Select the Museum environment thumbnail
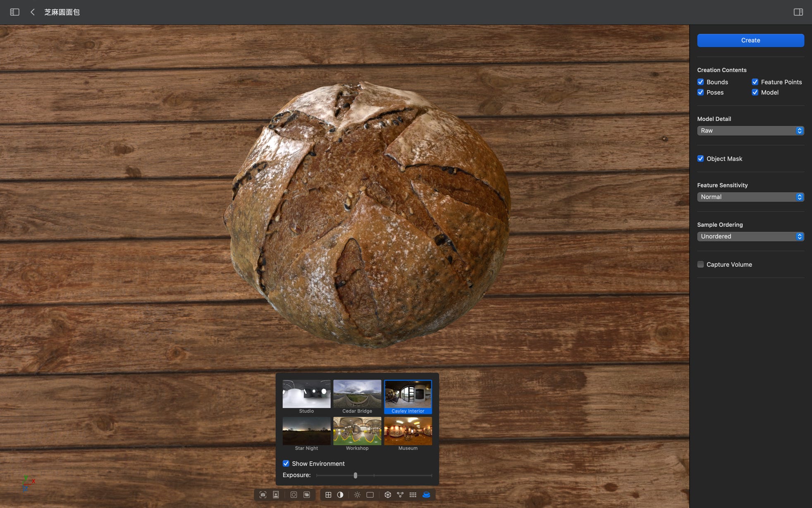Screen dimensions: 812x508 click(408, 431)
